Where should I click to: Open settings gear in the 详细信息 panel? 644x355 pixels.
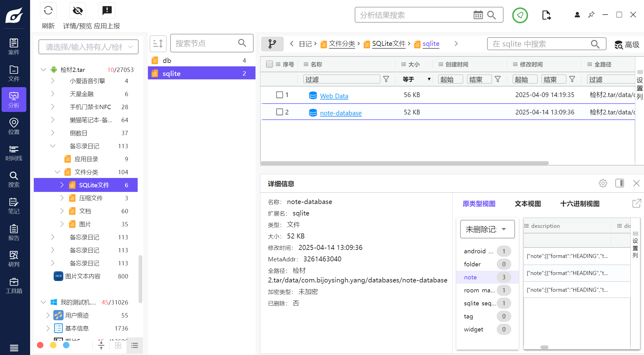[603, 183]
